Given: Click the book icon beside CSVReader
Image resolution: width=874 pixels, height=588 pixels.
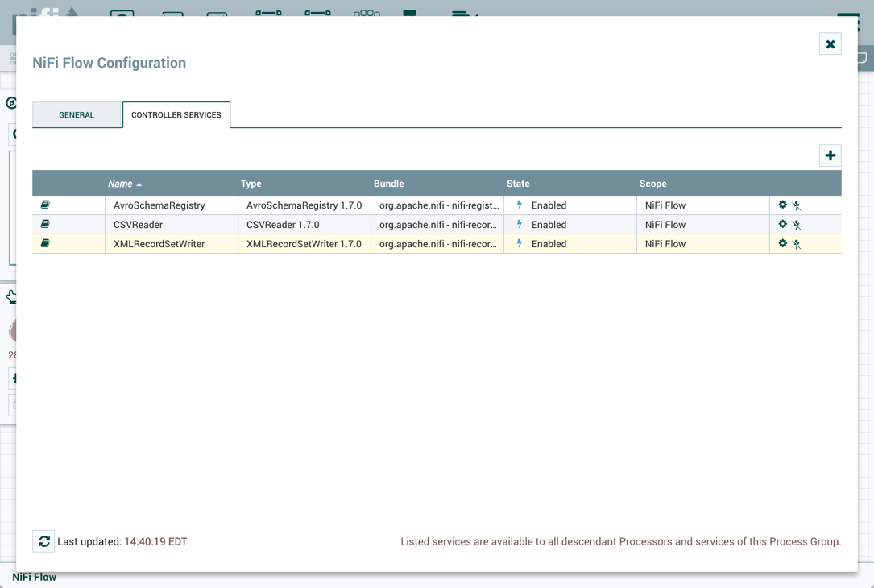Looking at the screenshot, I should tap(44, 224).
